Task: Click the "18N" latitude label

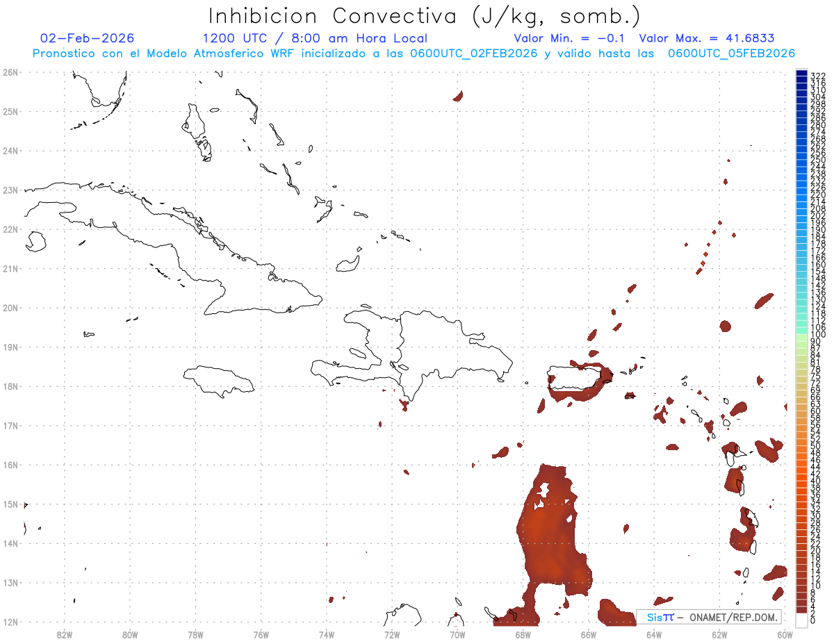Action: coord(10,386)
